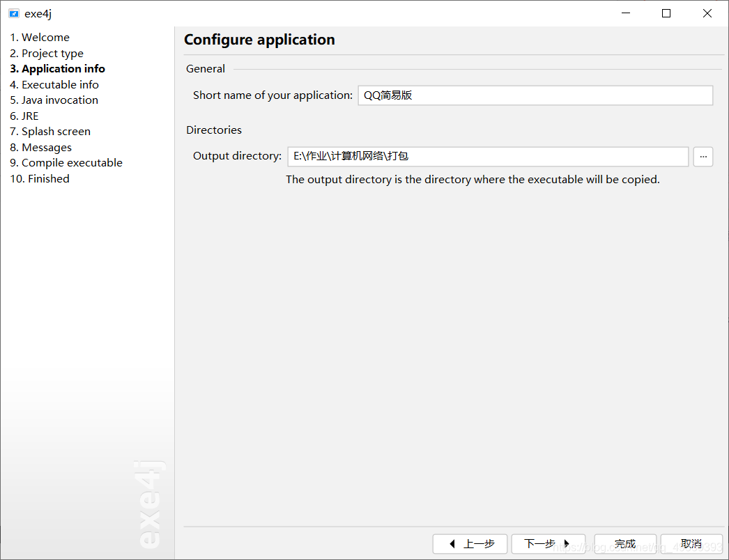Click the output directory description text
This screenshot has height=560, width=729.
[473, 180]
